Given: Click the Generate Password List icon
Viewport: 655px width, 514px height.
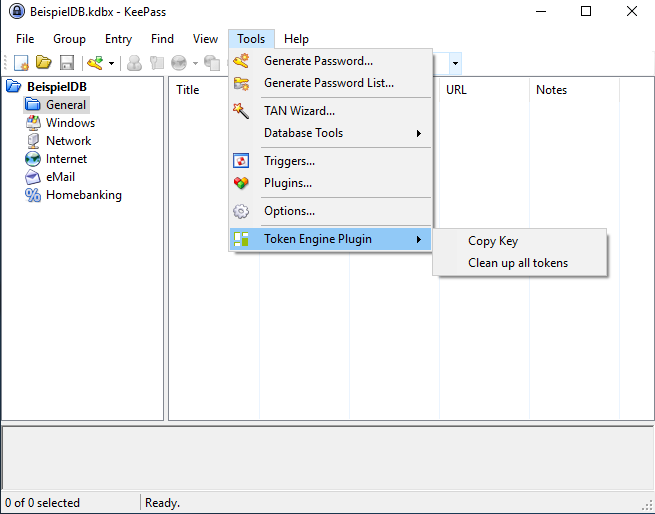Looking at the screenshot, I should click(x=241, y=83).
